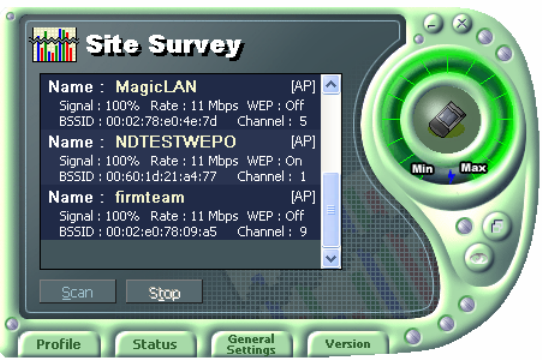Click the Site Survey chart icon
The height and width of the screenshot is (360, 542).
54,45
